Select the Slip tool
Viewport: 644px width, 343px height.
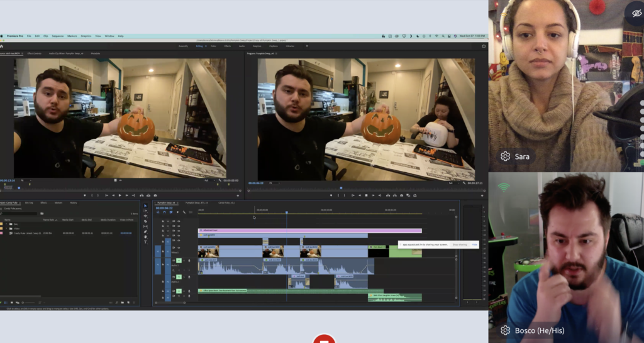145,227
